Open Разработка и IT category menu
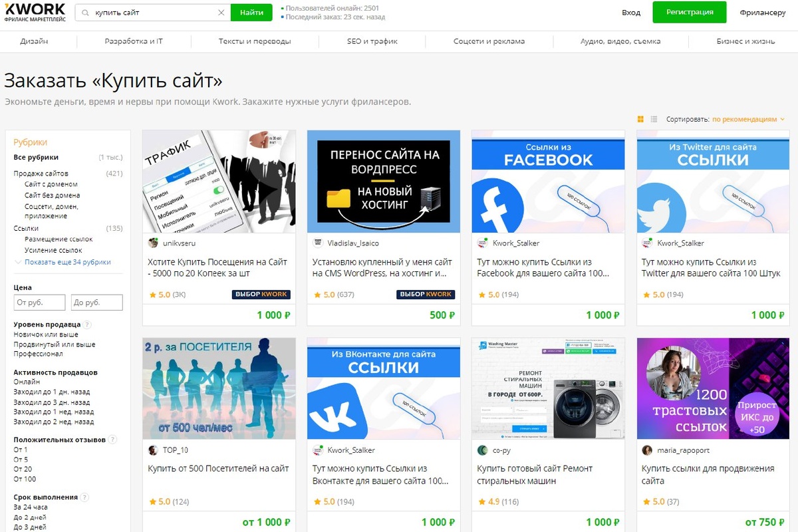 134,41
